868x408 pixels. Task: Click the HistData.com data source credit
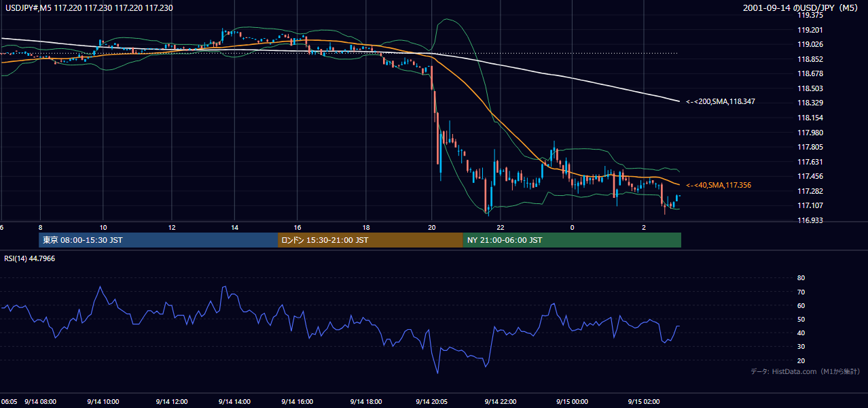[806, 371]
